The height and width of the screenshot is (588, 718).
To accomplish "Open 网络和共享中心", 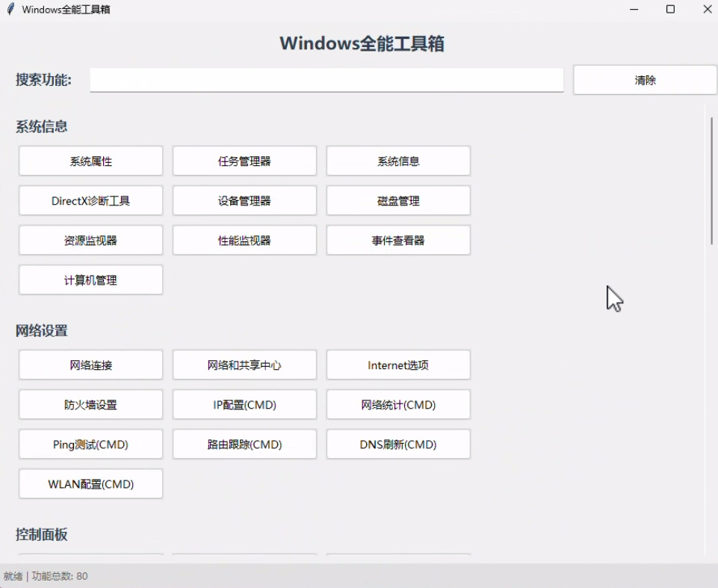I will click(244, 365).
